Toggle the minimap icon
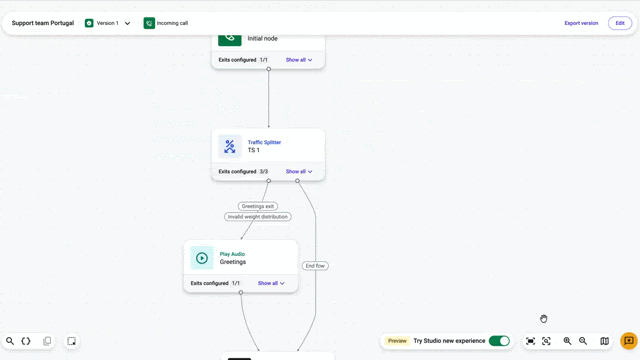Image resolution: width=640 pixels, height=360 pixels. coord(604,341)
